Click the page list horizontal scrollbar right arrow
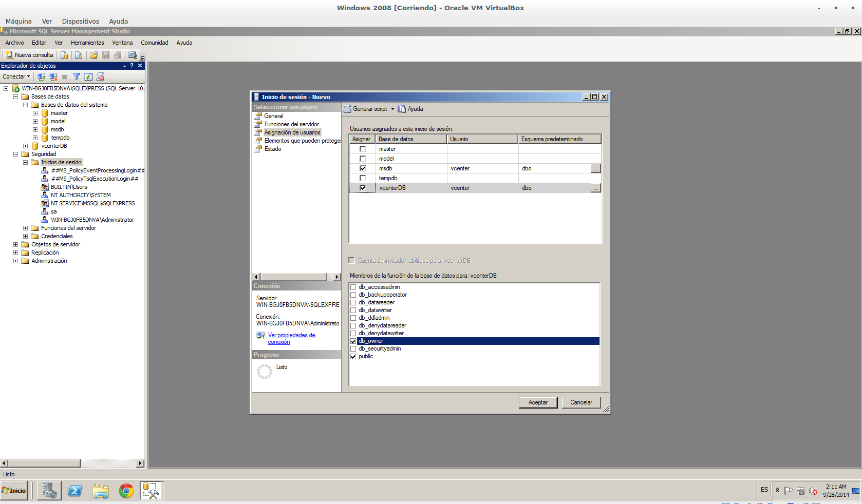Viewport: 862px width, 504px height. [337, 277]
